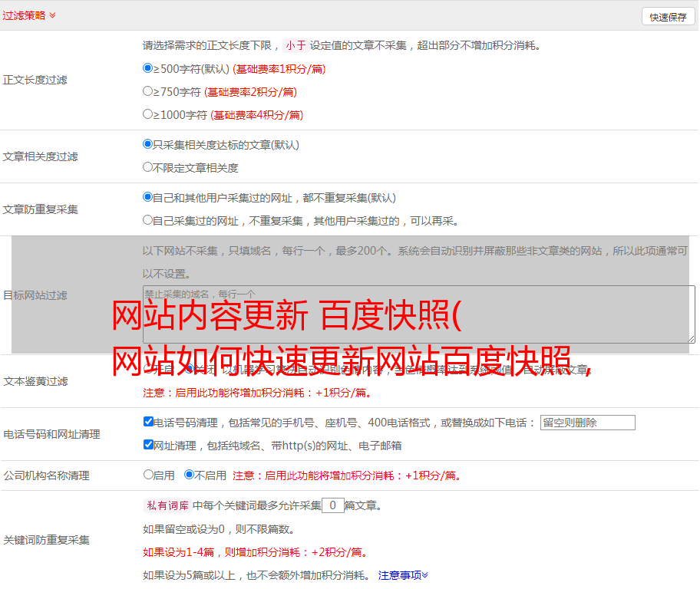
Task: Uncheck the 网址清理 checkbox
Action: point(148,445)
